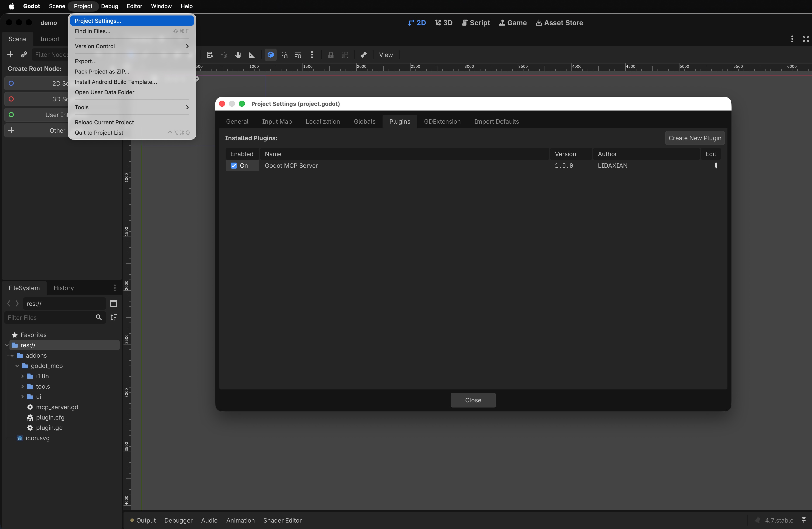Toggle smart snap magnet icon

click(284, 55)
